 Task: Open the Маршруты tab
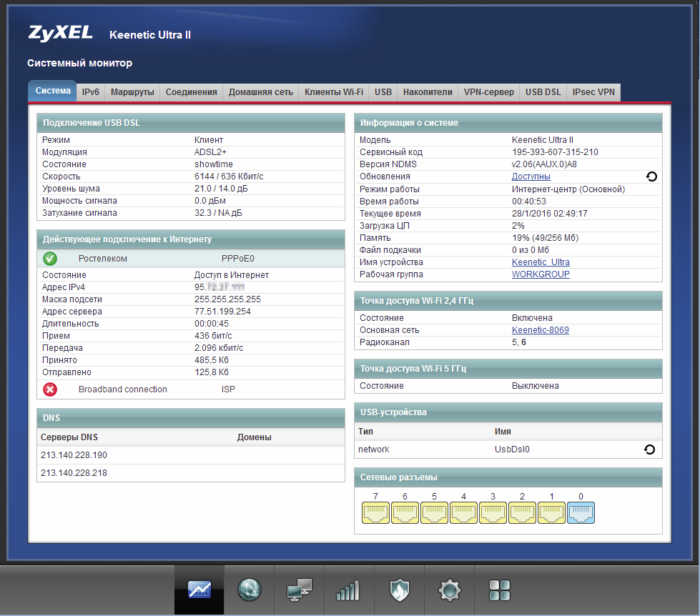[132, 92]
